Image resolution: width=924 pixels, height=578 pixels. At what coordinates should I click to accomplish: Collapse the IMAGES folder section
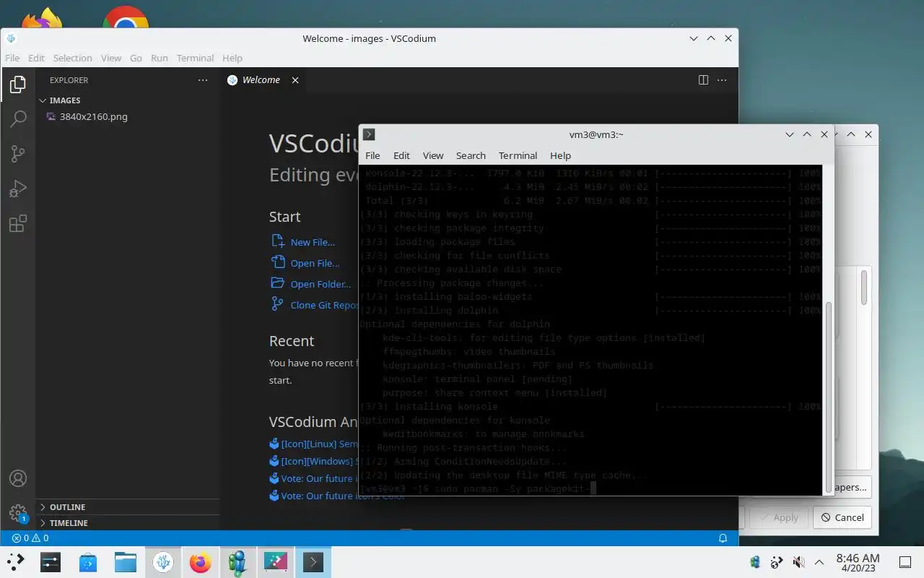click(126, 100)
